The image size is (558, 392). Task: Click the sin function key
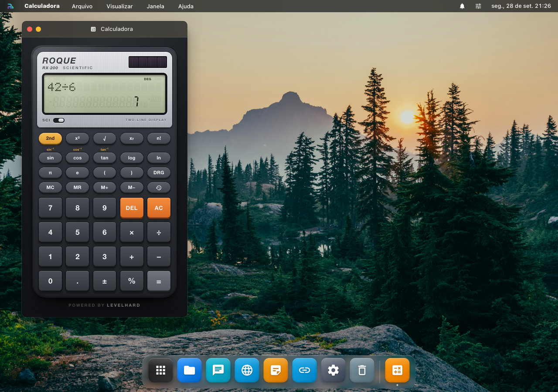tap(50, 158)
